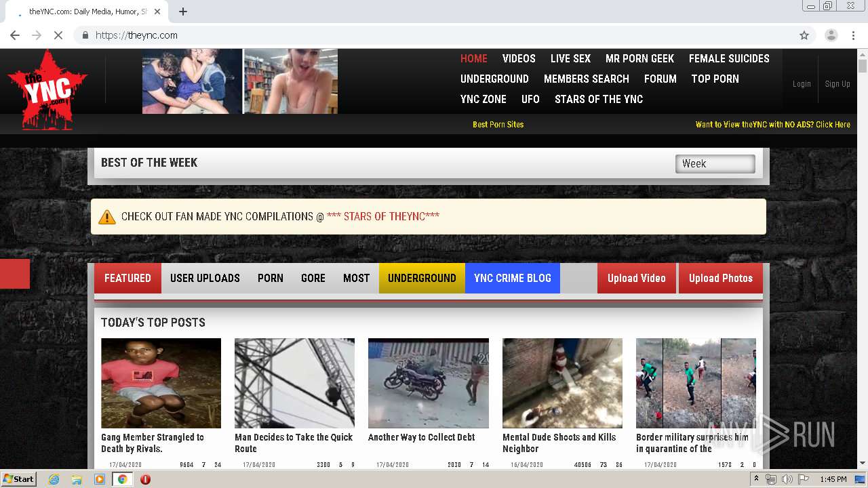868x488 pixels.
Task: Open the Action Center flag icon
Action: 804,479
